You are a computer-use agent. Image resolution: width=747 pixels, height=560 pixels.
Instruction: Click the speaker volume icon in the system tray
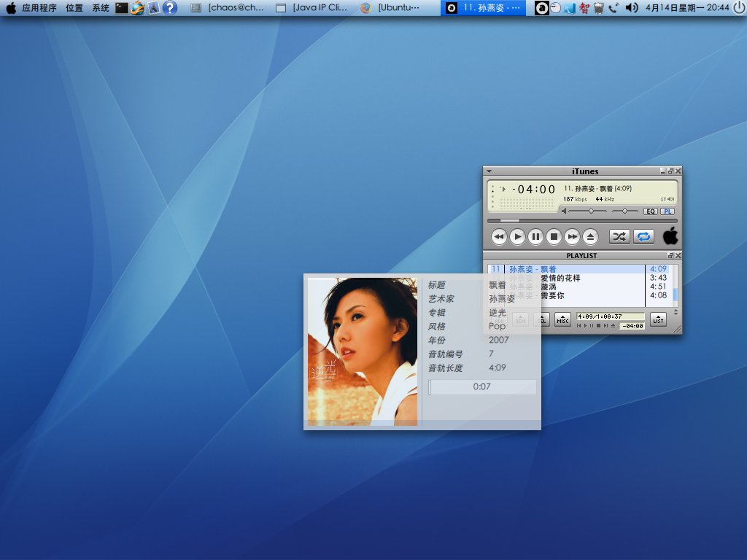point(632,7)
